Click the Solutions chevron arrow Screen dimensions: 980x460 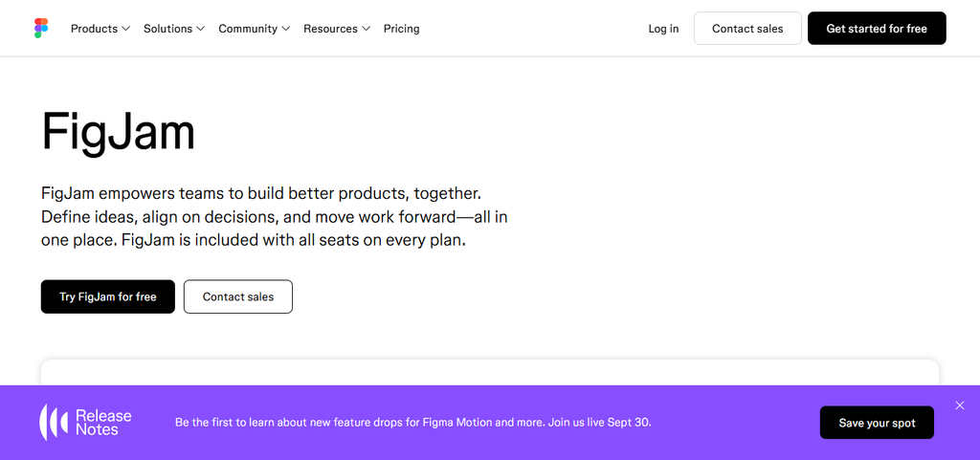click(201, 29)
